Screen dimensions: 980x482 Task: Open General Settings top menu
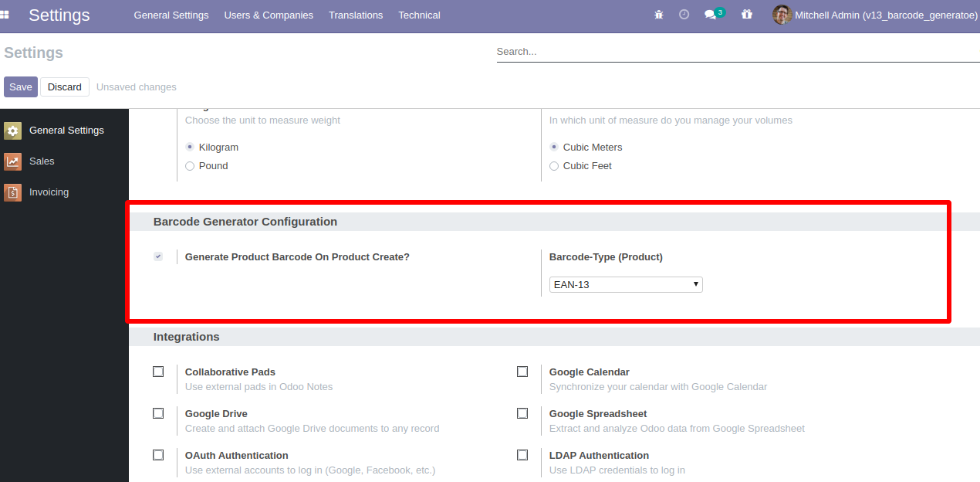click(x=171, y=15)
